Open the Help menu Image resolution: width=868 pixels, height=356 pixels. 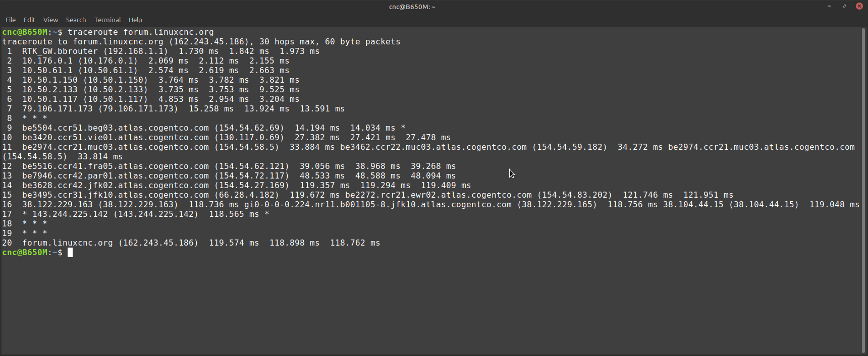coord(135,20)
